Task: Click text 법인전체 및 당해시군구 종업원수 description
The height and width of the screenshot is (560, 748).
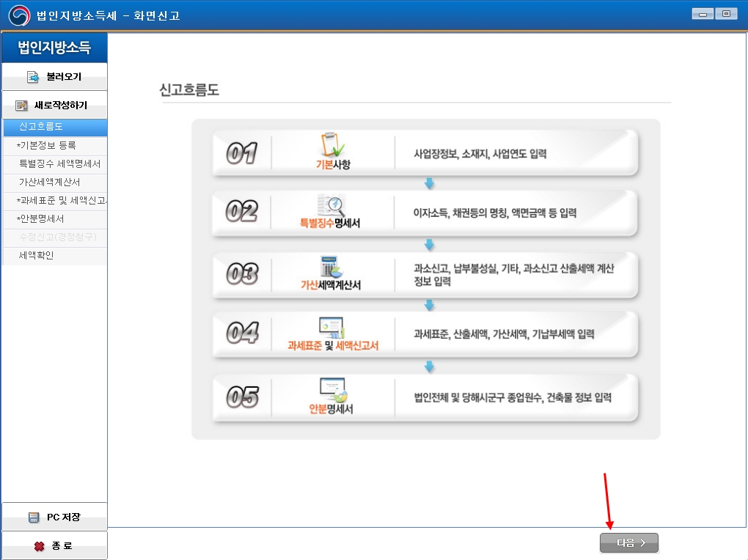Action: [x=513, y=398]
